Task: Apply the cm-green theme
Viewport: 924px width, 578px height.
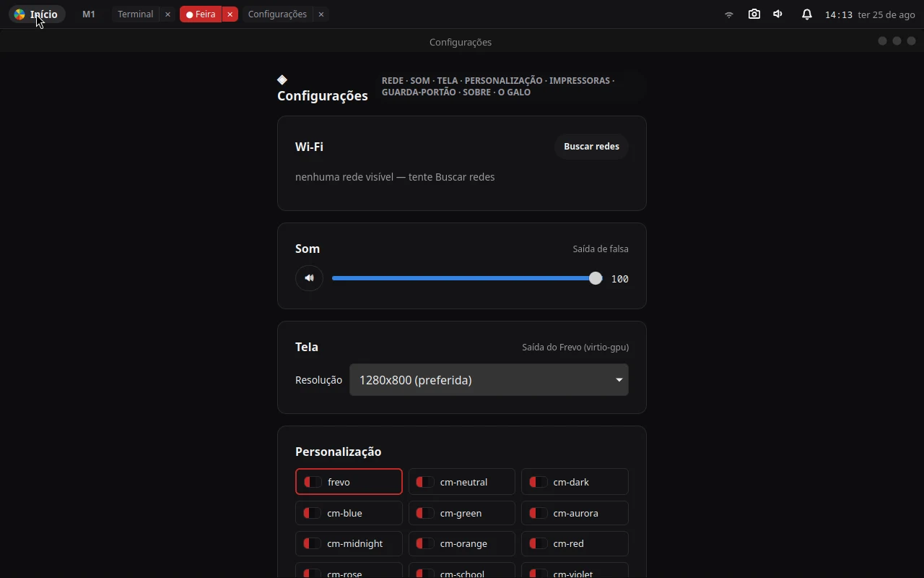Action: [462, 513]
